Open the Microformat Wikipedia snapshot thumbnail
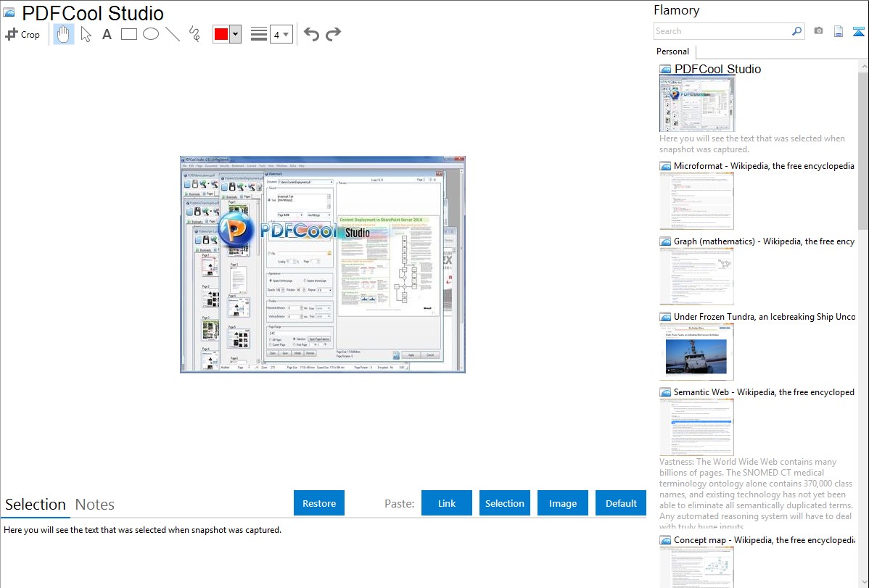869x588 pixels. coord(696,201)
